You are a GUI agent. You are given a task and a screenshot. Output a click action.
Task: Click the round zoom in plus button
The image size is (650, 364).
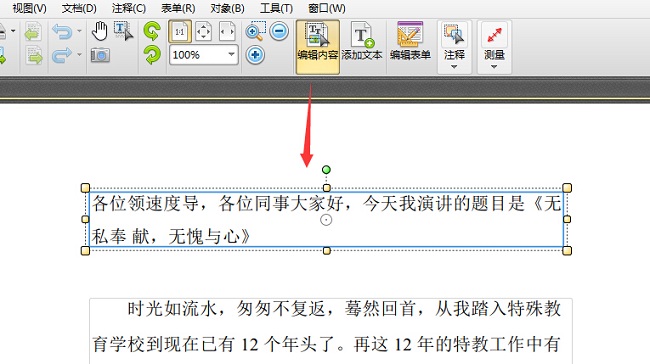tap(255, 55)
